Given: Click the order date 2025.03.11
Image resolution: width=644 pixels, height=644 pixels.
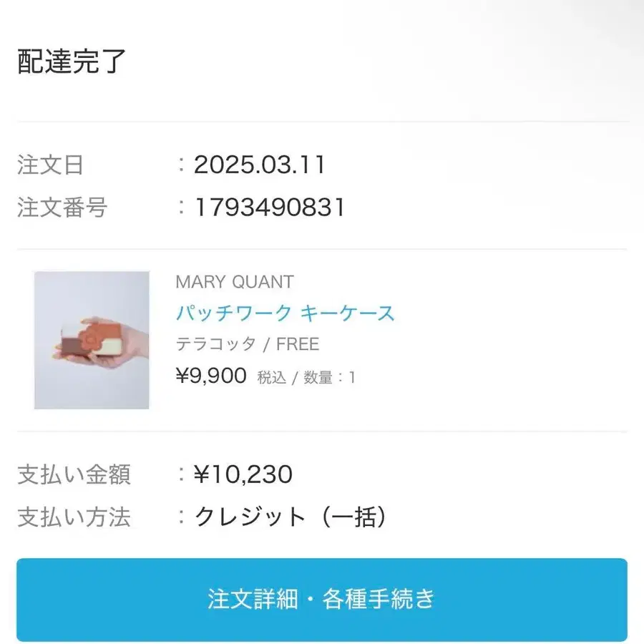Looking at the screenshot, I should point(259,165).
